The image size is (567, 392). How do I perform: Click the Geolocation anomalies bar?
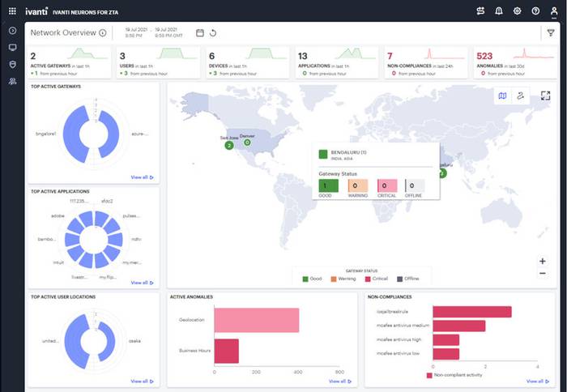(x=257, y=320)
